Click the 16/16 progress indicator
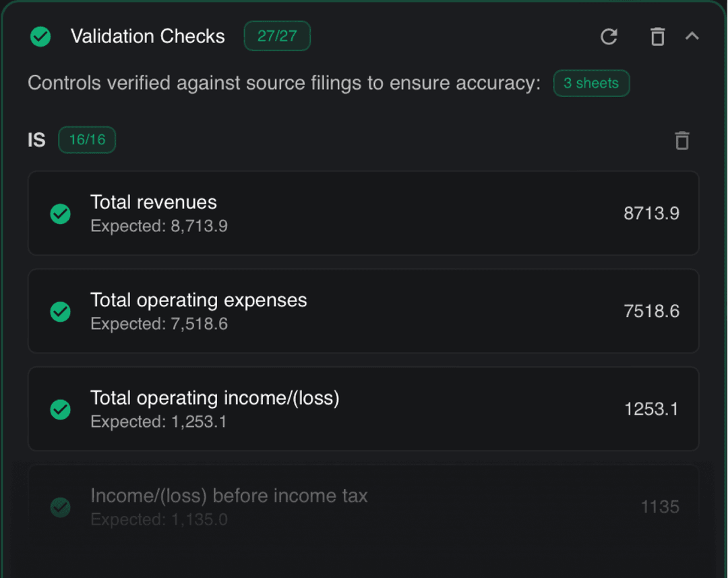 [86, 140]
